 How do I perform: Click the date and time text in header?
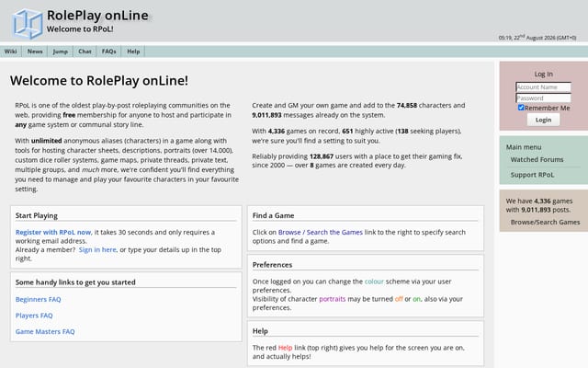tap(537, 38)
